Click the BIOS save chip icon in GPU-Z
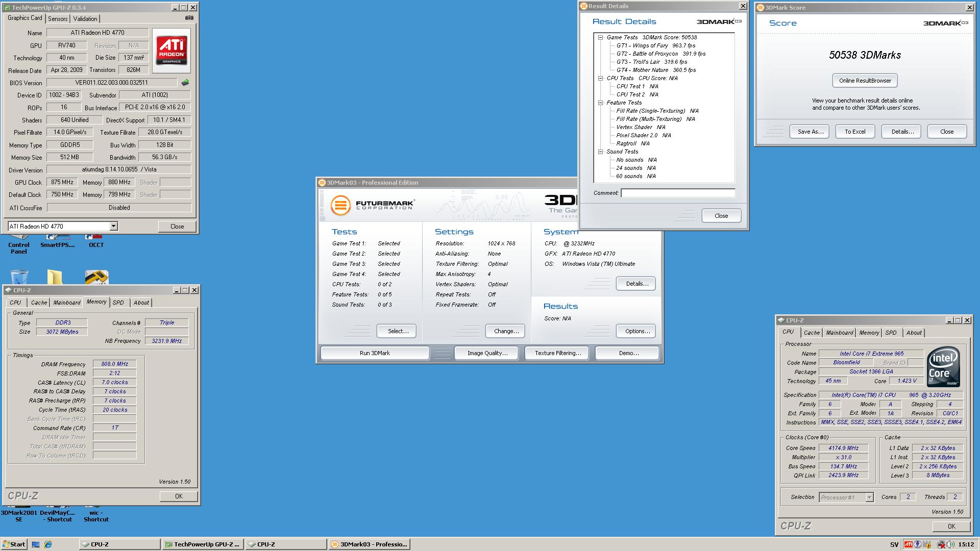The height and width of the screenshot is (551, 980). (185, 82)
